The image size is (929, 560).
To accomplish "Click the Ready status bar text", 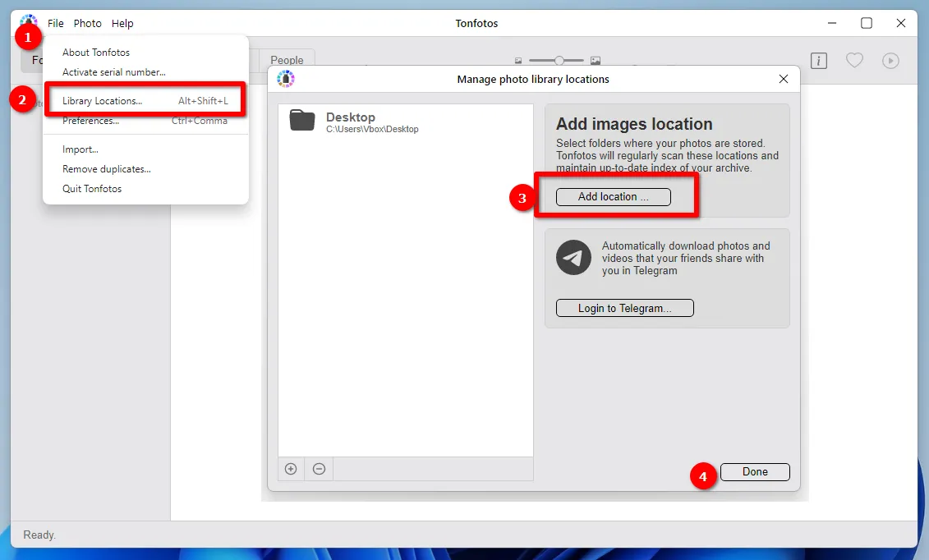I will point(39,535).
